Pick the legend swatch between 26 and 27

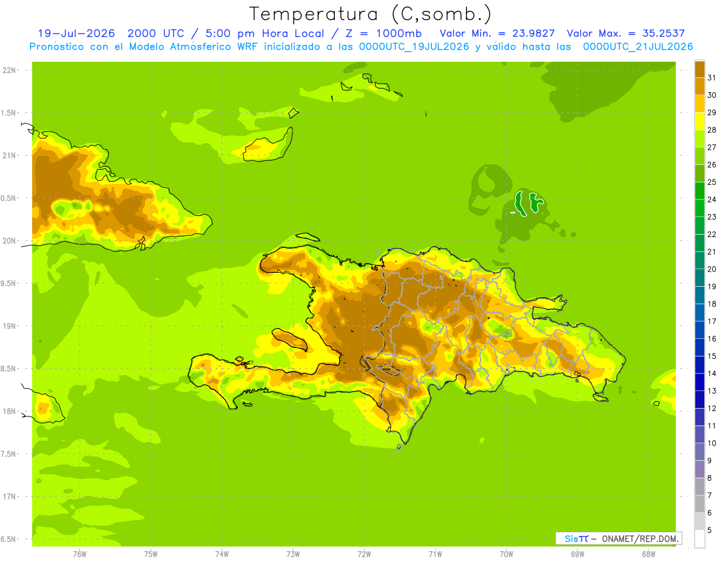(699, 156)
